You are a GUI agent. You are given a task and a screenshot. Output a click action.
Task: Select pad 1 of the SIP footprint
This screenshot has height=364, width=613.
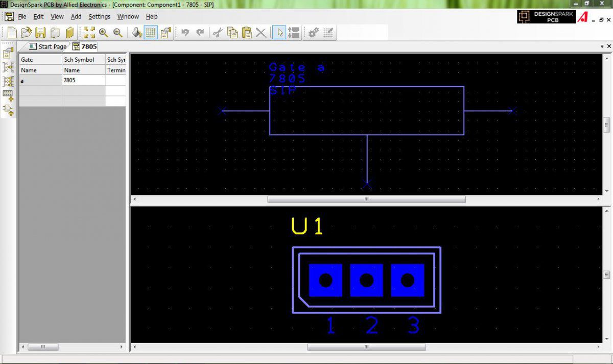[325, 280]
